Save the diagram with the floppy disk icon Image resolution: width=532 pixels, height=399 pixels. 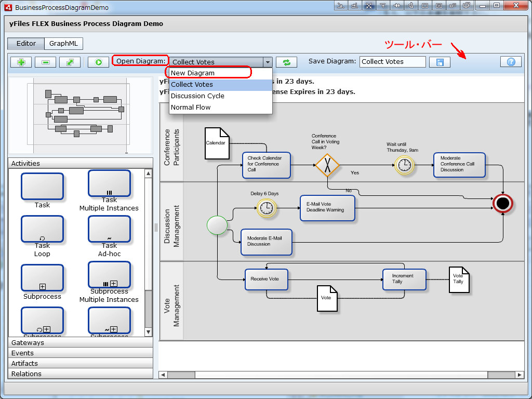tap(440, 62)
